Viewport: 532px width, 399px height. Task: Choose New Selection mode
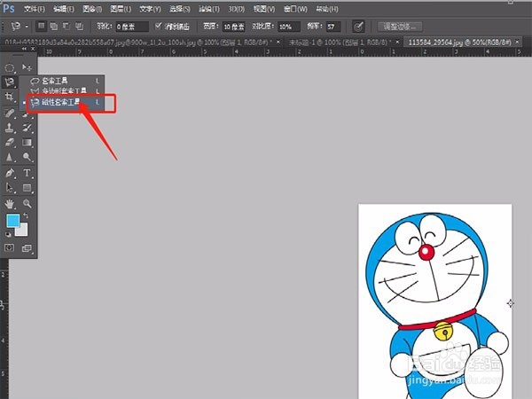tap(42, 26)
